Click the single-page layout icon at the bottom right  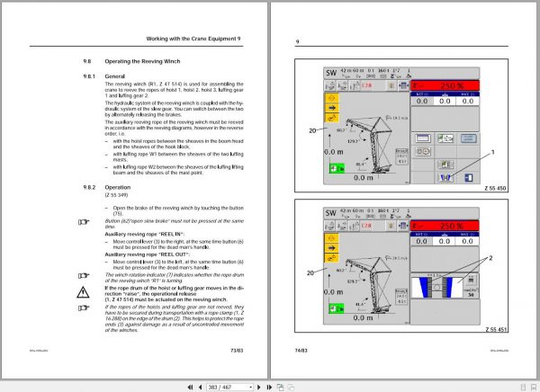pyautogui.click(x=523, y=388)
